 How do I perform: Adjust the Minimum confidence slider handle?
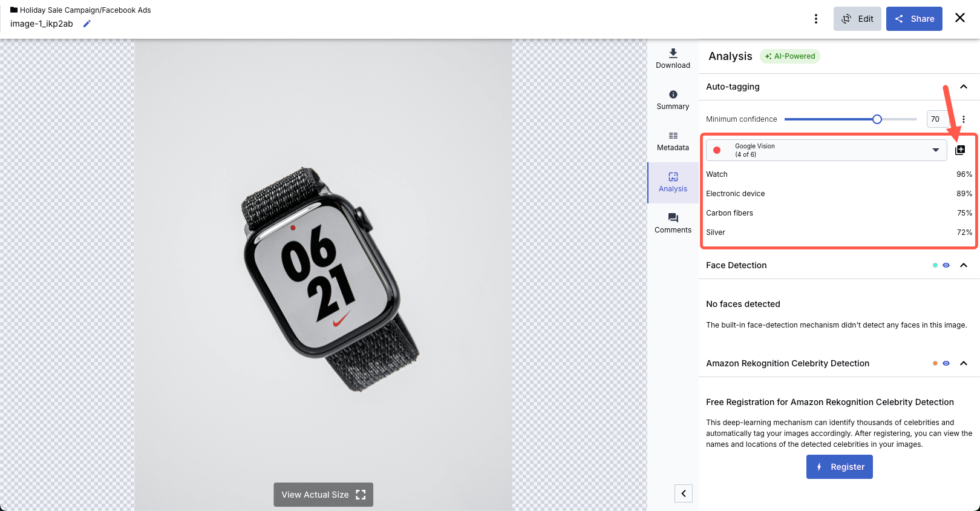[877, 119]
